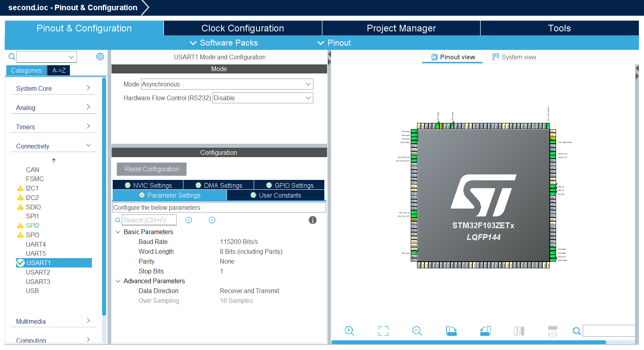Click the I2C2 warning icon
This screenshot has width=644, height=350.
20,198
